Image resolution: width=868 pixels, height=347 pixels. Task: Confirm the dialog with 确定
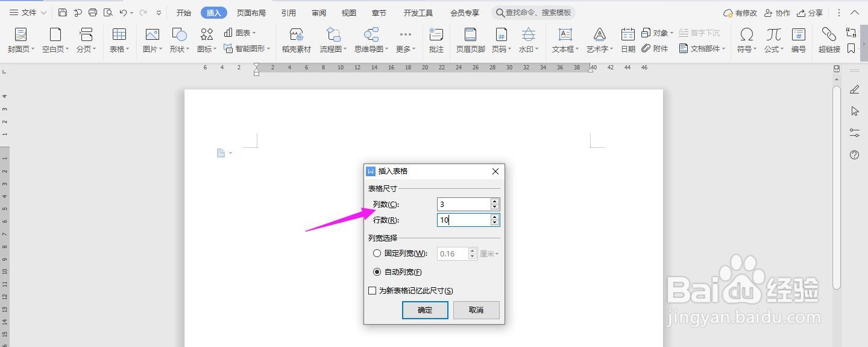tap(425, 310)
